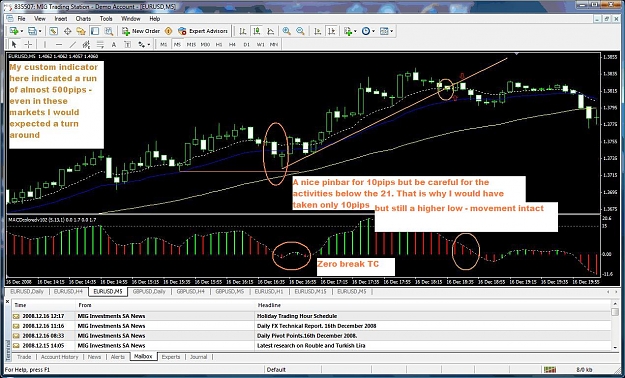Switch chart to Candlesticks style
Screen dimensions: 625x378
tap(256, 31)
